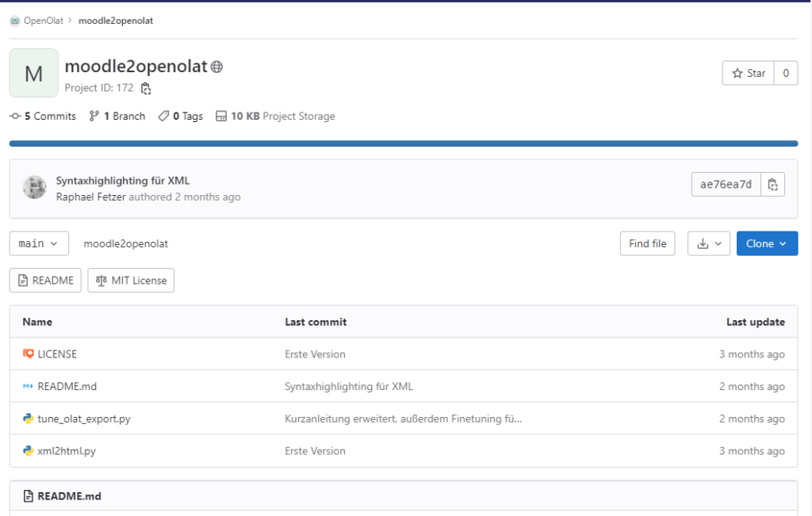The height and width of the screenshot is (516, 812).
Task: Click the Python icon for tune_olat_export.py
Action: click(28, 419)
